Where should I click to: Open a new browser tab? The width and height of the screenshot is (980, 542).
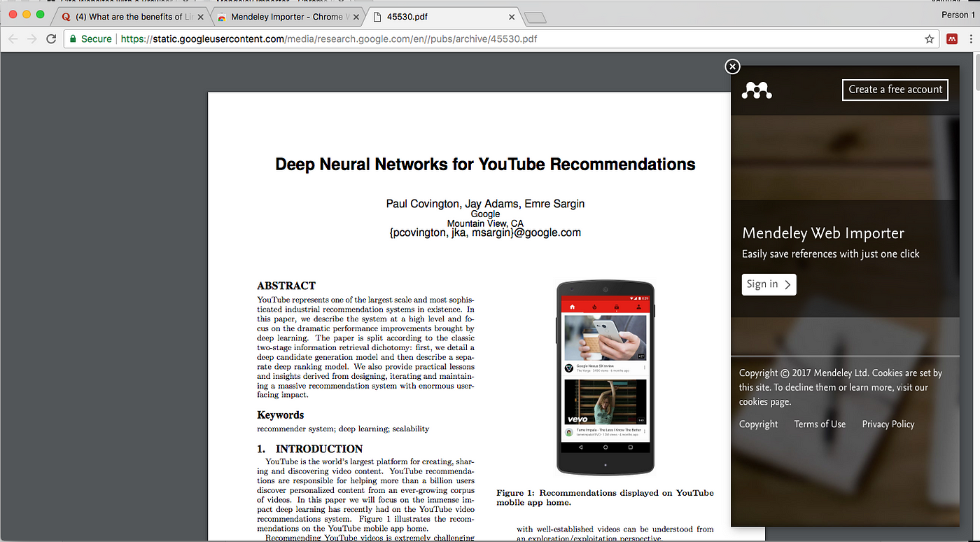(x=535, y=18)
